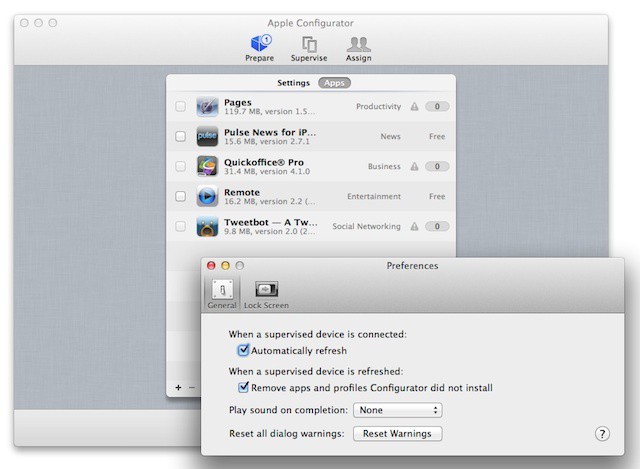Enable the Pulse News app checkbox

coord(180,136)
